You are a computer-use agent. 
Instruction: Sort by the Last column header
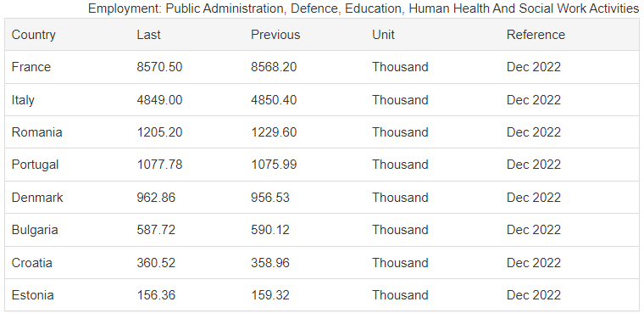coord(148,35)
